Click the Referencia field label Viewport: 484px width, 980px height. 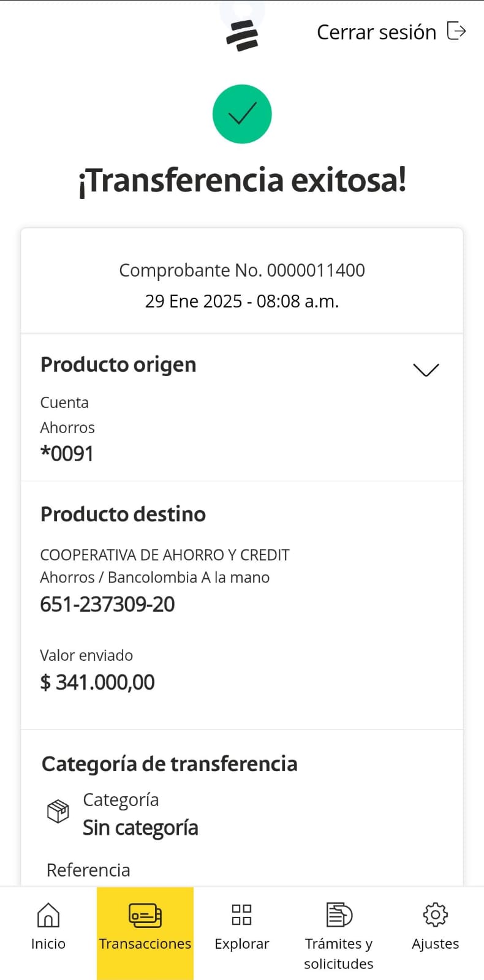(88, 870)
